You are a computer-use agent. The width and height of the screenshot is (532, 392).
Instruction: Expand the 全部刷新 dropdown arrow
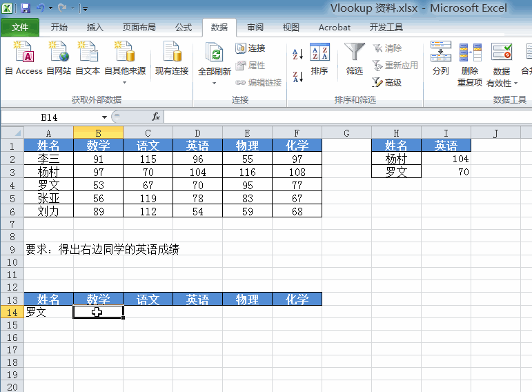[214, 83]
